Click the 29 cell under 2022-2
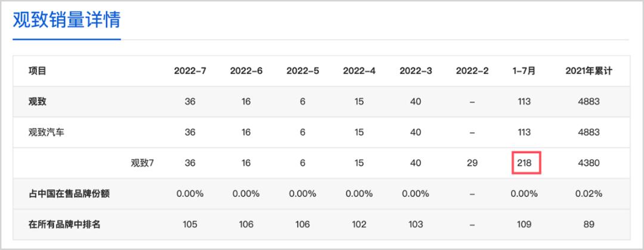Image resolution: width=644 pixels, height=250 pixels. point(472,162)
